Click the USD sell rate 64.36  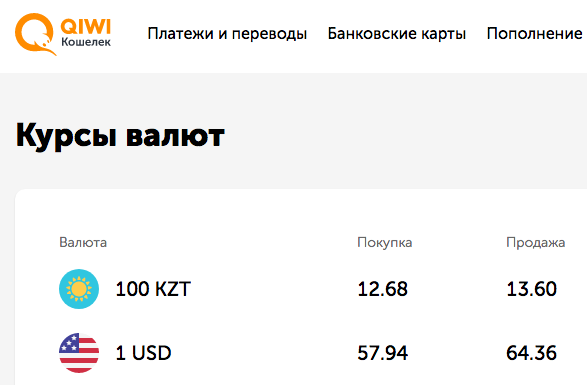click(532, 353)
